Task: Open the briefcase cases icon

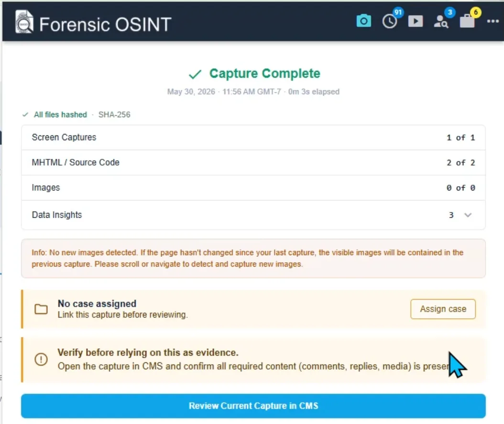Action: pyautogui.click(x=467, y=22)
